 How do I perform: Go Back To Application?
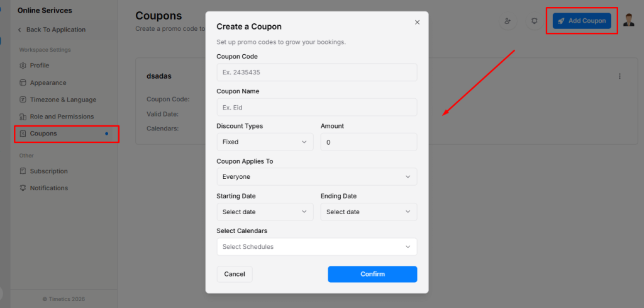[55, 30]
